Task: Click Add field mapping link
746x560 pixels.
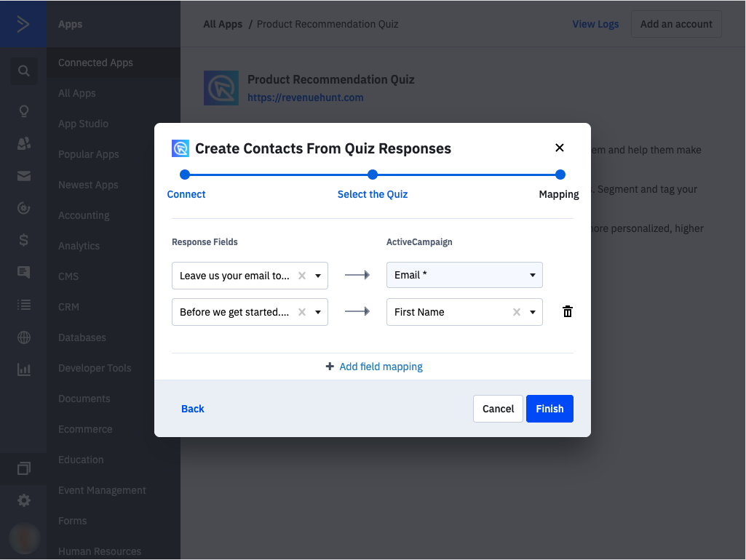Action: [381, 367]
